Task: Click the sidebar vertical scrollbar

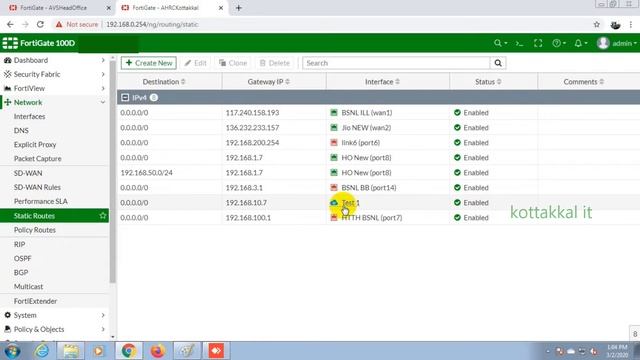Action: (x=113, y=171)
